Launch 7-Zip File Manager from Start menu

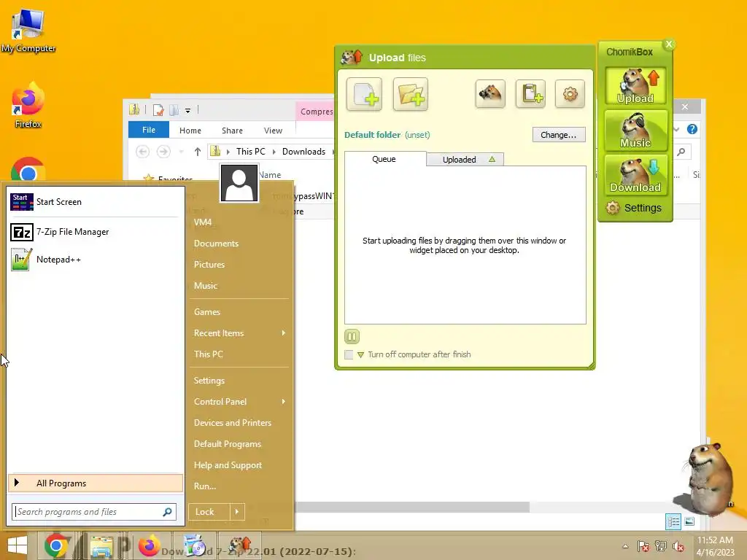(95, 232)
